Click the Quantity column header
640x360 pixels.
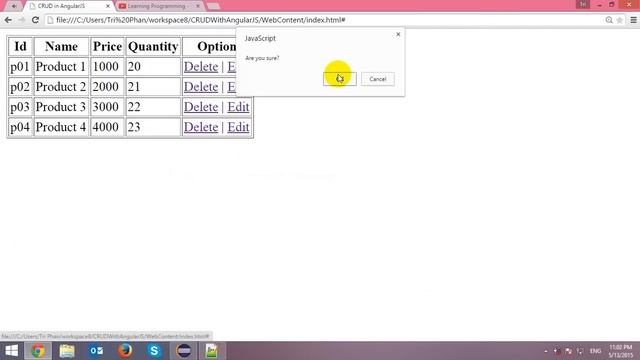(x=153, y=47)
